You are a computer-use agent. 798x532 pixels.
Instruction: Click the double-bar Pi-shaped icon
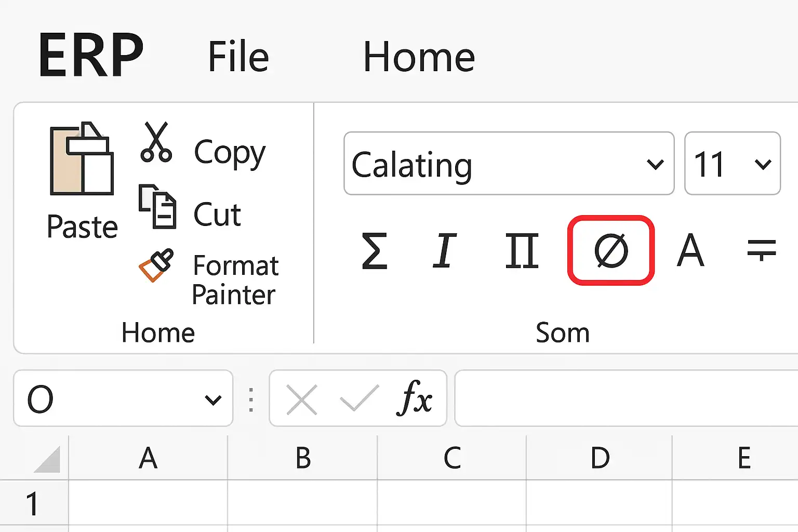point(522,251)
